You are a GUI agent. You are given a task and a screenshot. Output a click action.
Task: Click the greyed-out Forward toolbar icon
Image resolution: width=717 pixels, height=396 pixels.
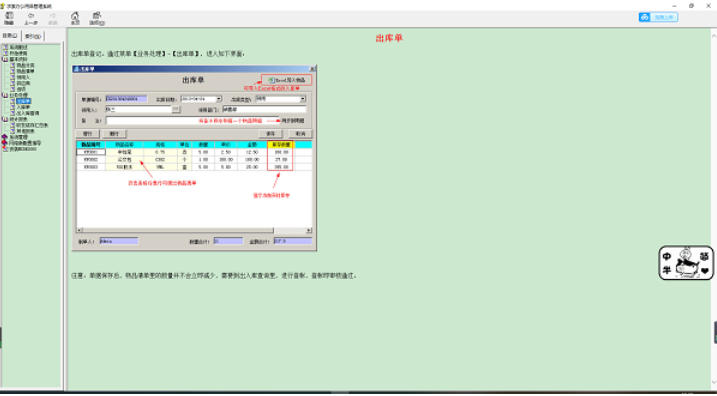tap(53, 18)
